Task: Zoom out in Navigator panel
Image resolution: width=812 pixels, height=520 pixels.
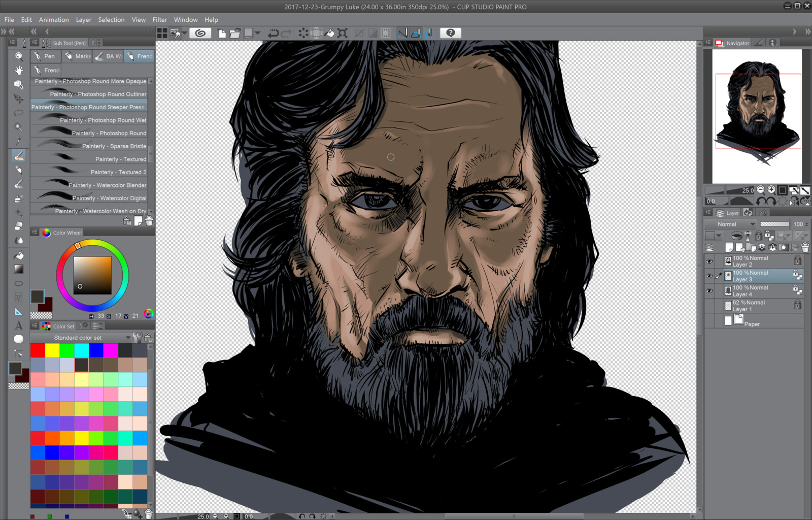Action: point(761,190)
